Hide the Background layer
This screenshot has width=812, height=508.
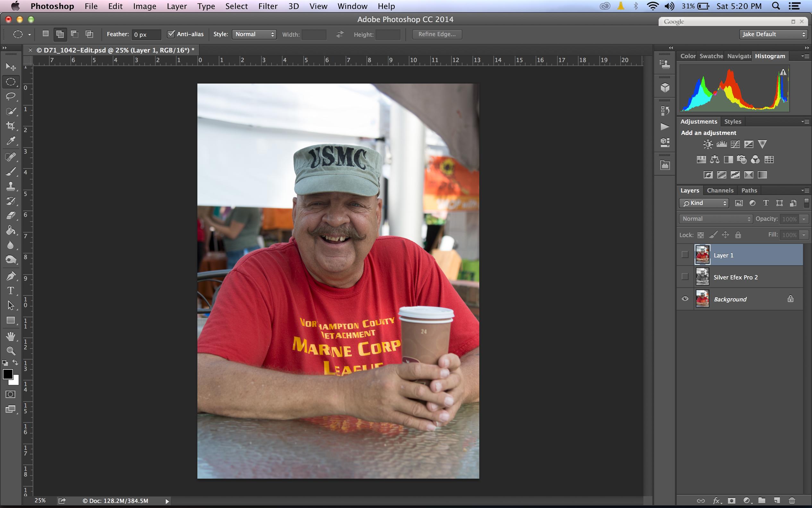(685, 299)
